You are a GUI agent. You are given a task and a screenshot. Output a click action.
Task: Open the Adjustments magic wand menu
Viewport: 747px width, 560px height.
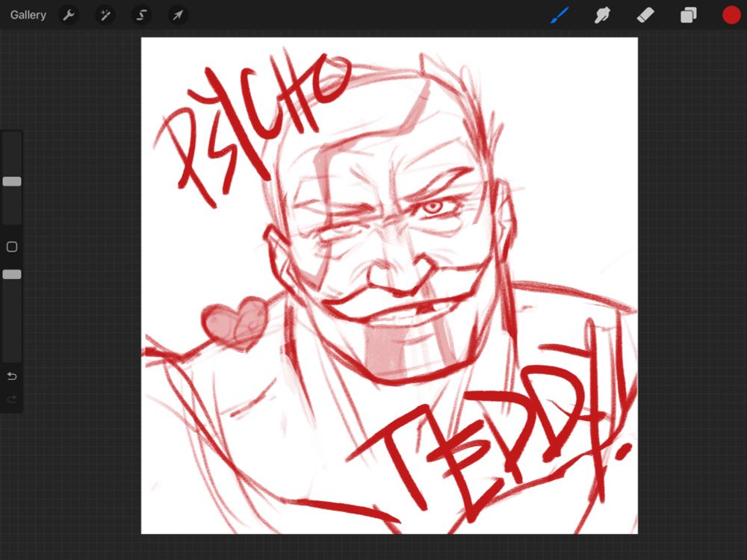pyautogui.click(x=105, y=15)
